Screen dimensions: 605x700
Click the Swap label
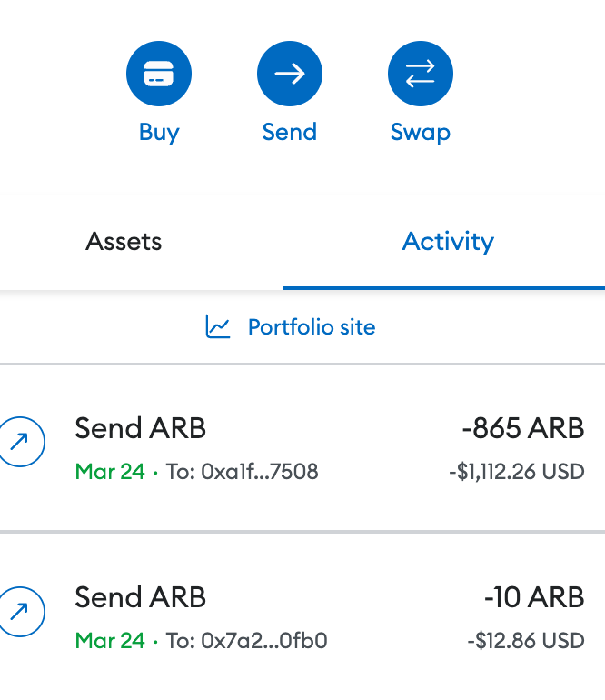click(421, 133)
